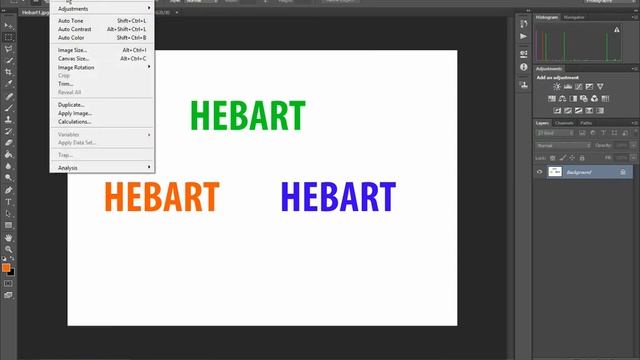
Task: Switch to the Channels tab
Action: [564, 123]
